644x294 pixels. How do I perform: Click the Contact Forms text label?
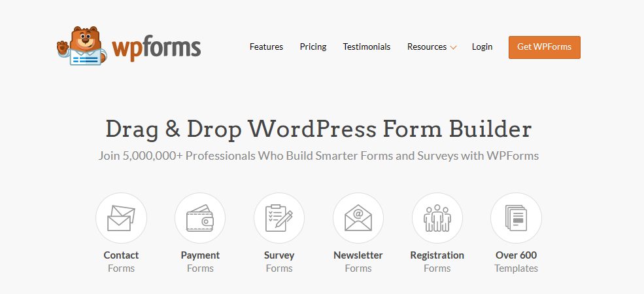121,261
